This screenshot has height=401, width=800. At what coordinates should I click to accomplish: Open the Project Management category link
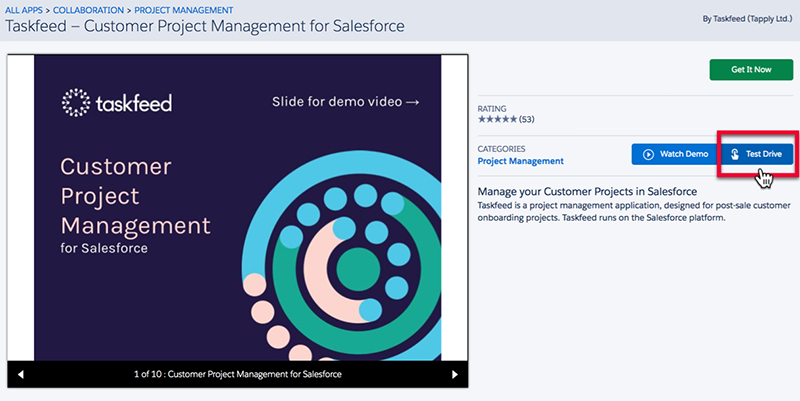(x=520, y=161)
